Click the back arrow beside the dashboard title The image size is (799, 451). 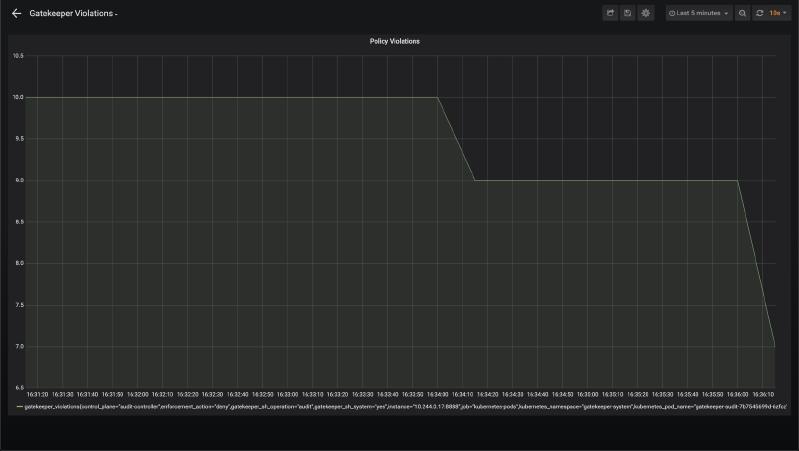[16, 13]
